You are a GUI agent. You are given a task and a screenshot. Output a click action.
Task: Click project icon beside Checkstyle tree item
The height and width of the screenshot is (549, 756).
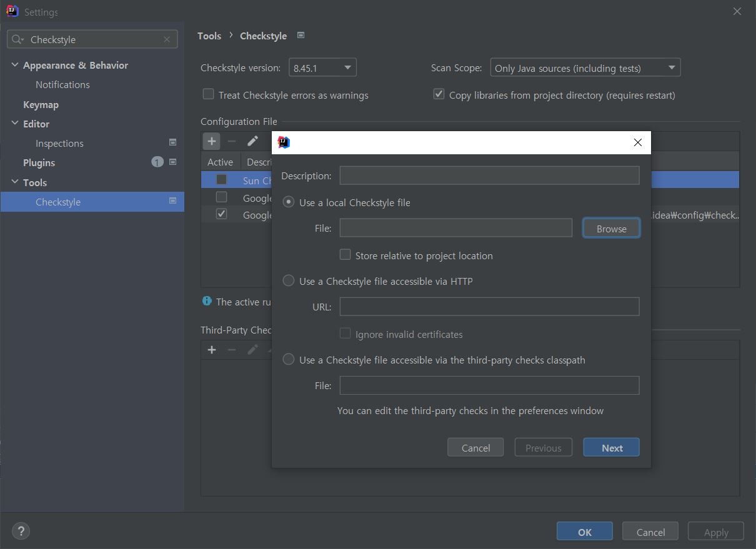pyautogui.click(x=173, y=201)
